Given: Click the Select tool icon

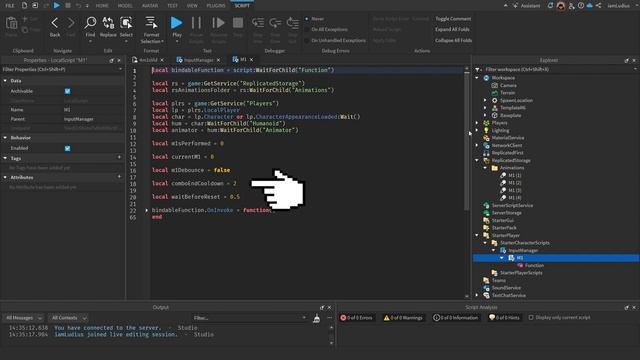Looking at the screenshot, I should (126, 22).
